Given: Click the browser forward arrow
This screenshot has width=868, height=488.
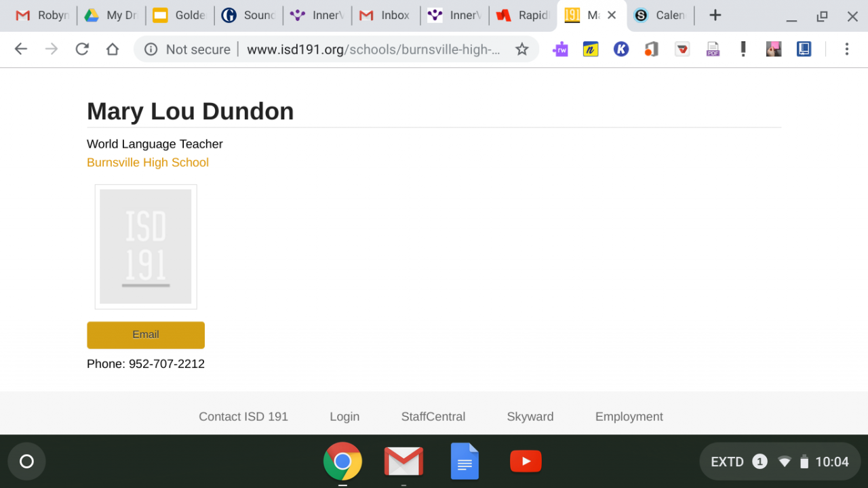Looking at the screenshot, I should point(52,49).
